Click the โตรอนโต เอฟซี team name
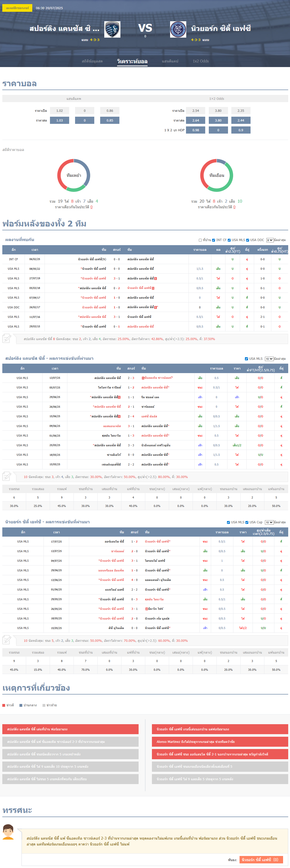Image resolution: width=290 pixels, height=868 pixels. 155,561
